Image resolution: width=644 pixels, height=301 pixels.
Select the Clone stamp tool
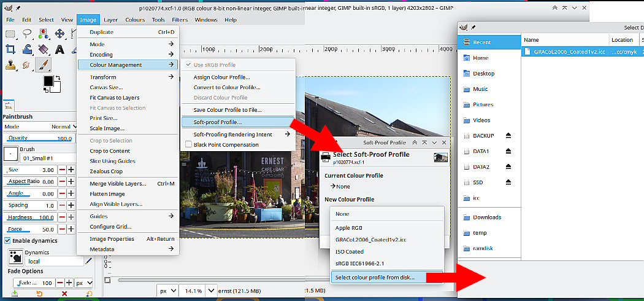[10, 64]
